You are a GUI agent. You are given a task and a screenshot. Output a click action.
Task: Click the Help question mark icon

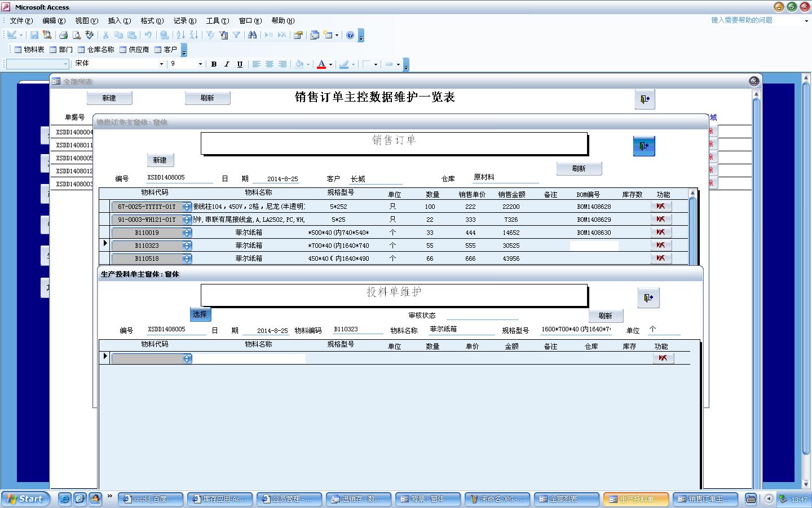pos(350,35)
